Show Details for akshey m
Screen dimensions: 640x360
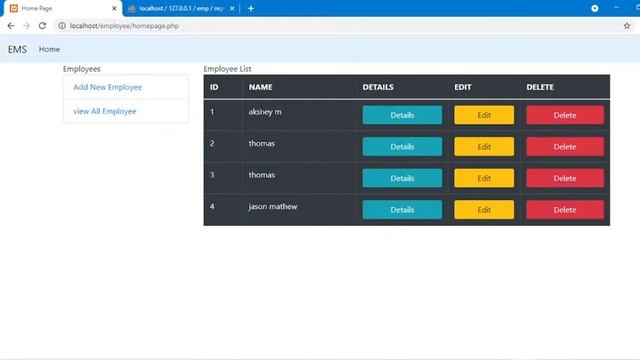[402, 115]
